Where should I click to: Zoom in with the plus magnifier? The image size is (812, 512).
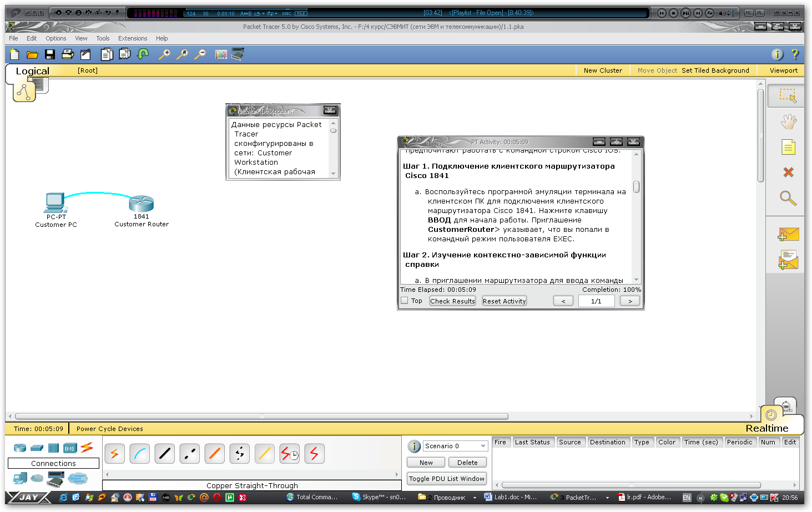tap(164, 54)
